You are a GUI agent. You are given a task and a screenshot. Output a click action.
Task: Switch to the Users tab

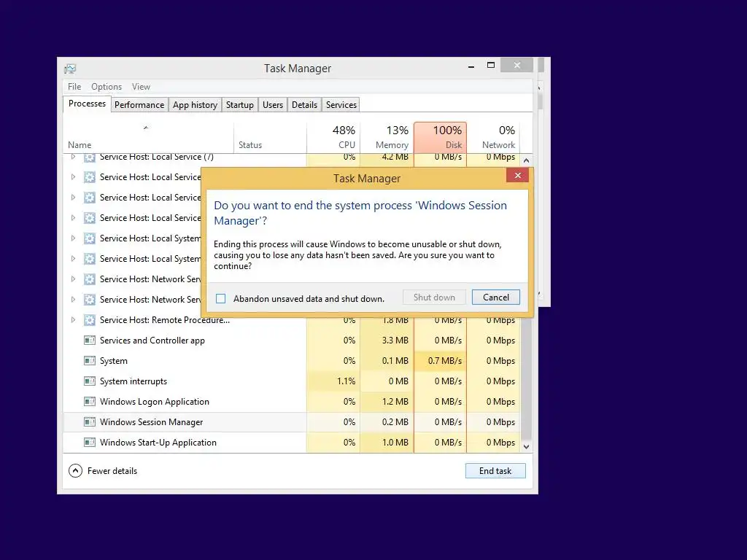pos(273,105)
